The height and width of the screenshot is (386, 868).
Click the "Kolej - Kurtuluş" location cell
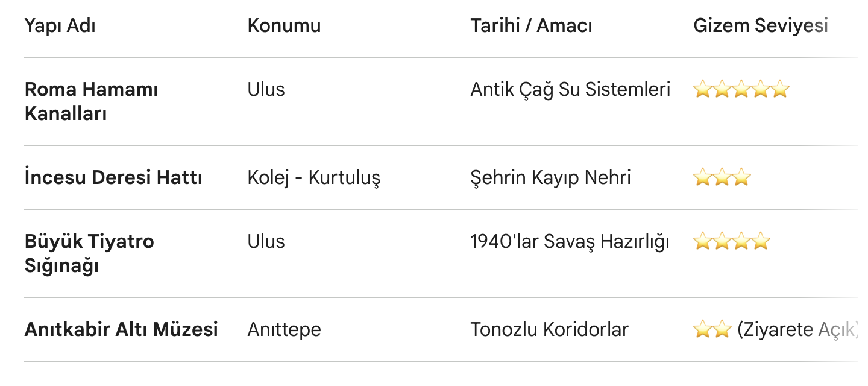click(313, 178)
